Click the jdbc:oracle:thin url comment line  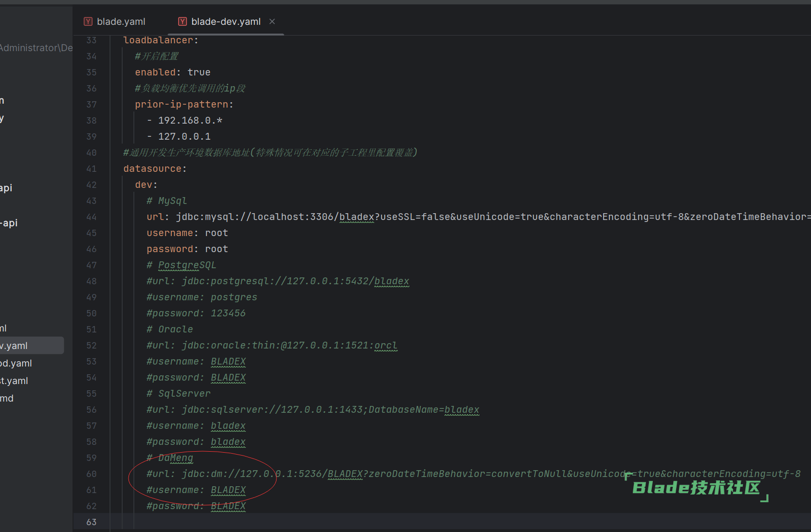point(272,345)
